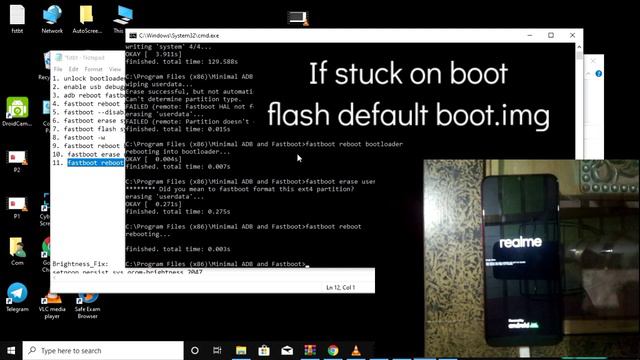
Task: Open File Explorer from the taskbar
Action: click(x=241, y=351)
